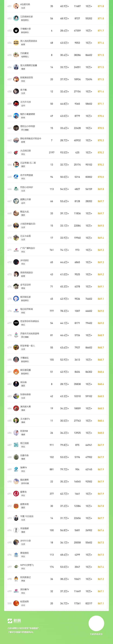Open the 掌观南阳 logo icon
Viewport: 113px width, 644px height.
[x=16, y=555]
